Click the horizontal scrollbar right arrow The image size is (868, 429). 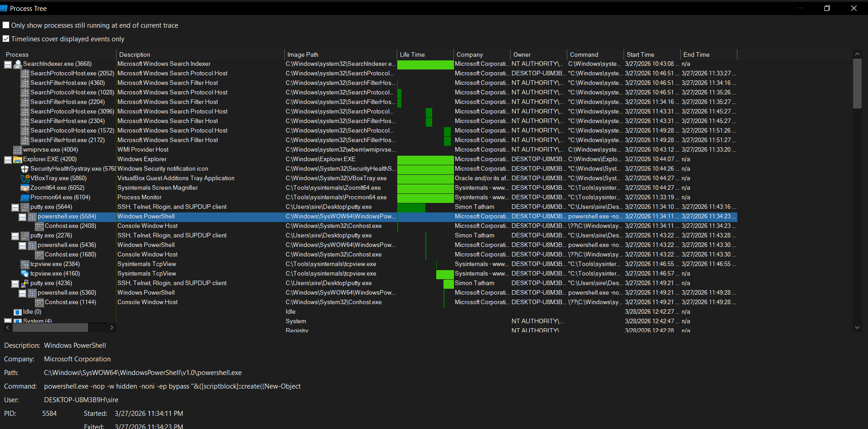[112, 327]
